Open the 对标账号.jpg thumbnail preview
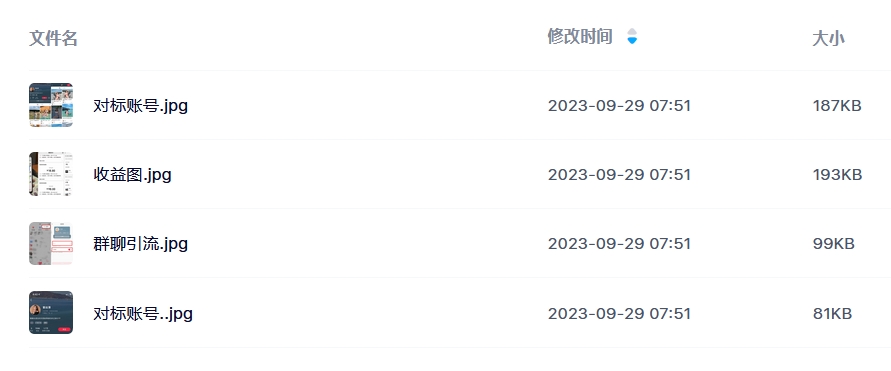Screen dimensions: 891x371 click(x=51, y=105)
